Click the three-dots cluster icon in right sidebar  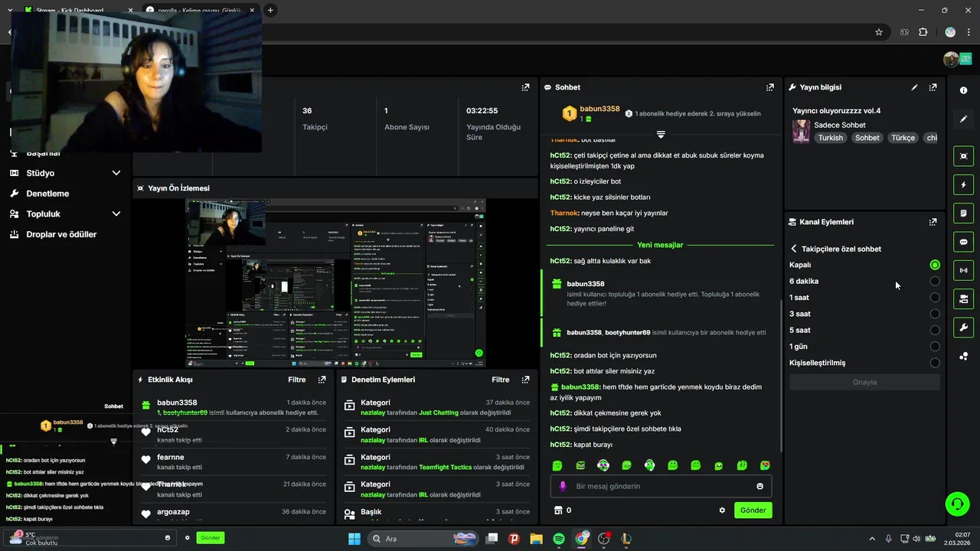(x=963, y=356)
